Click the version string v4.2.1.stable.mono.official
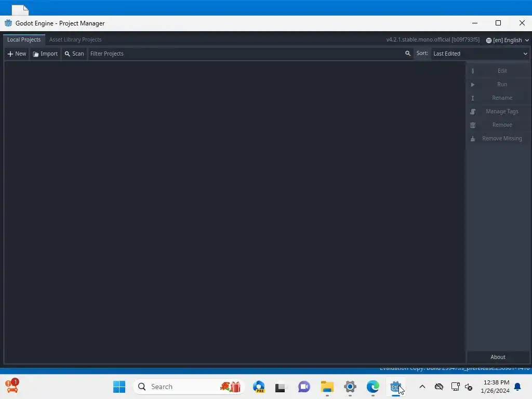Image resolution: width=532 pixels, height=399 pixels. [433, 39]
